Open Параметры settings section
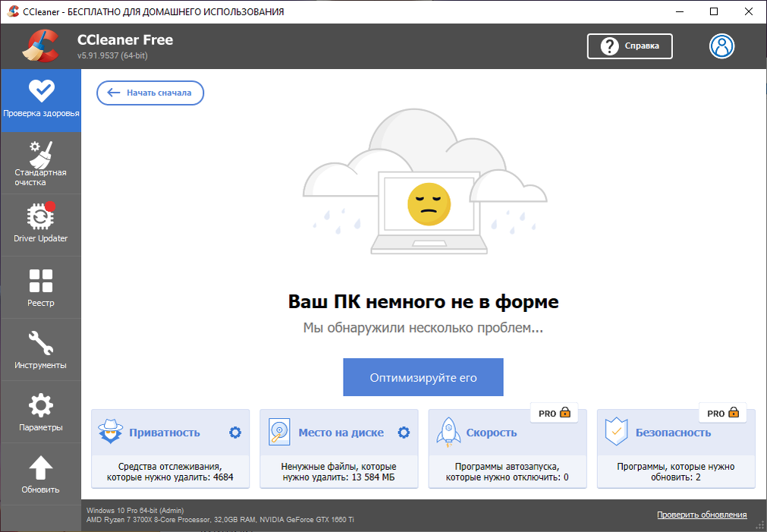 41,411
